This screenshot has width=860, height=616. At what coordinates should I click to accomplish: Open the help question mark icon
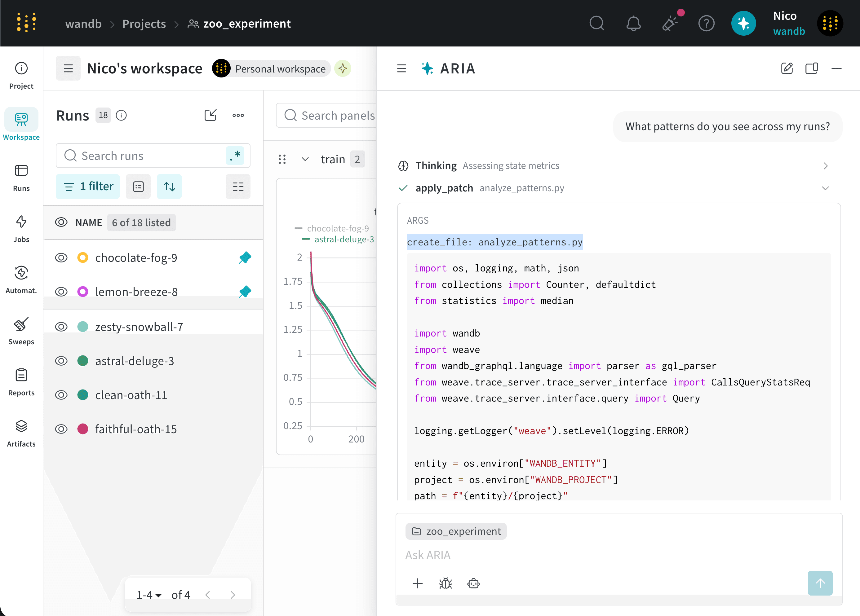pyautogui.click(x=706, y=23)
